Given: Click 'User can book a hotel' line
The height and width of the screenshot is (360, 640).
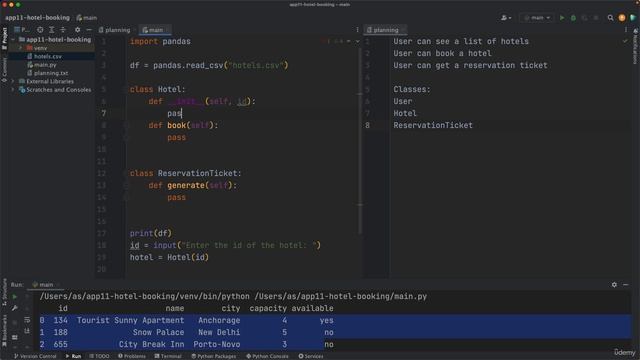Looking at the screenshot, I should point(442,53).
